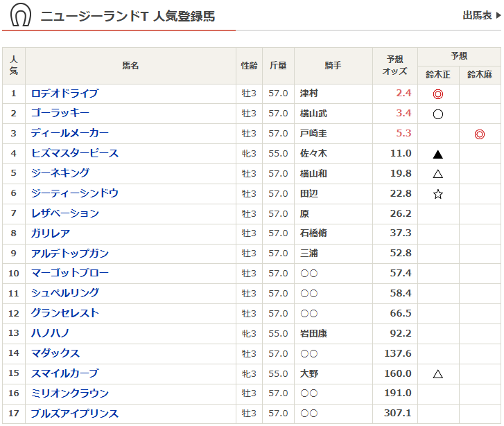This screenshot has height=426, width=504.
Task: Click the 予想オッズ column header
Action: pyautogui.click(x=394, y=66)
